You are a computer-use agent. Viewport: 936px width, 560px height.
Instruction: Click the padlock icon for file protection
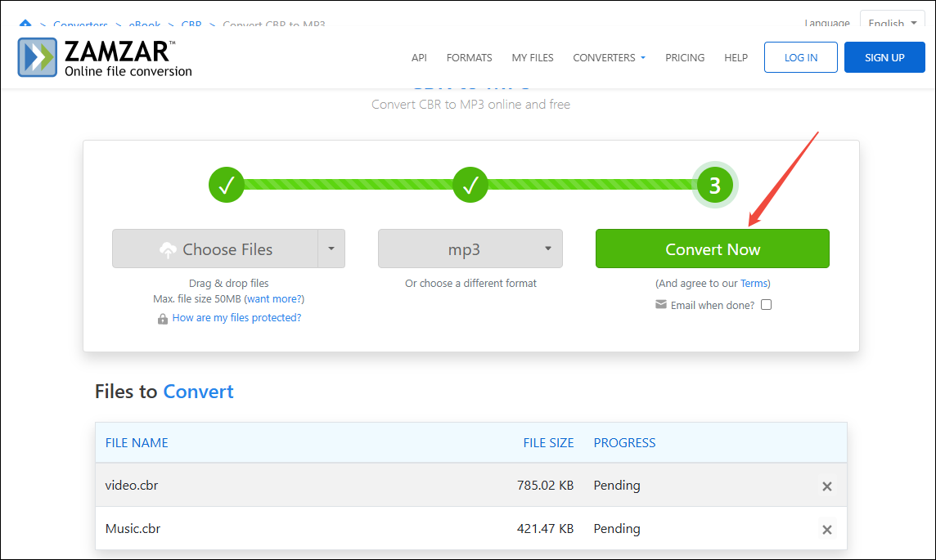tap(162, 319)
